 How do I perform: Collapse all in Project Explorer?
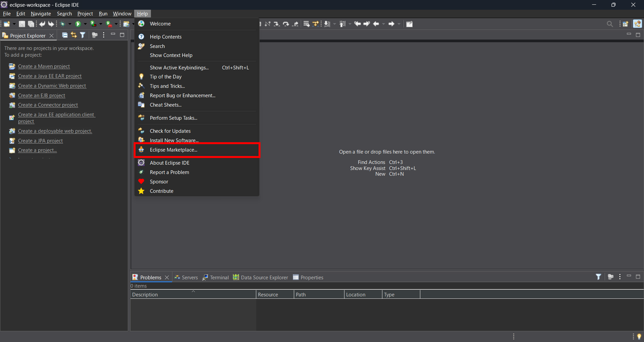click(x=65, y=35)
